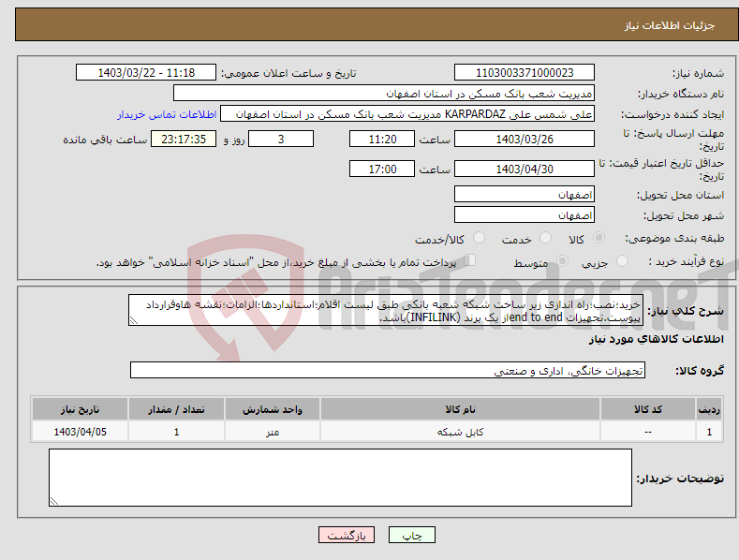Click the validity time field 17:00
Screen dimensions: 739x560
(382, 169)
